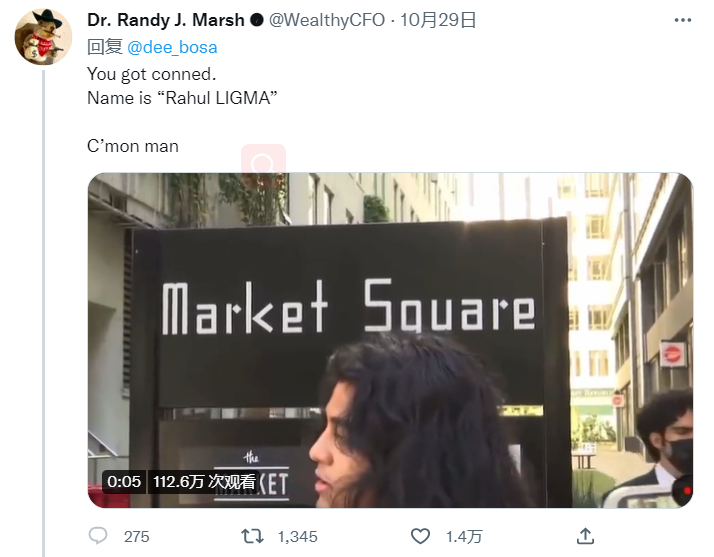Viewport: 714px width, 557px height.
Task: Click the 1,345 retweets count
Action: [297, 537]
